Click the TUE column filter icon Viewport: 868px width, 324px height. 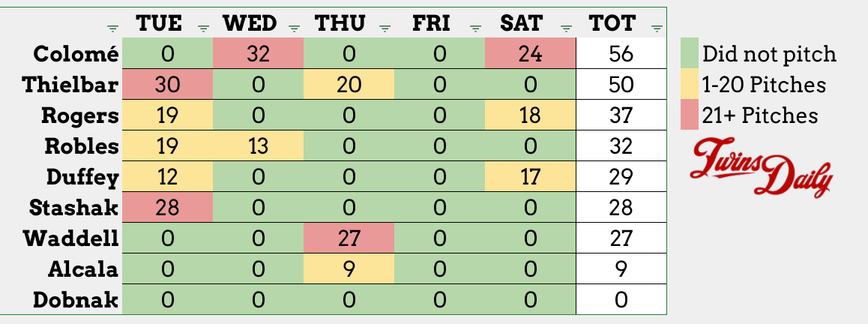coord(203,28)
